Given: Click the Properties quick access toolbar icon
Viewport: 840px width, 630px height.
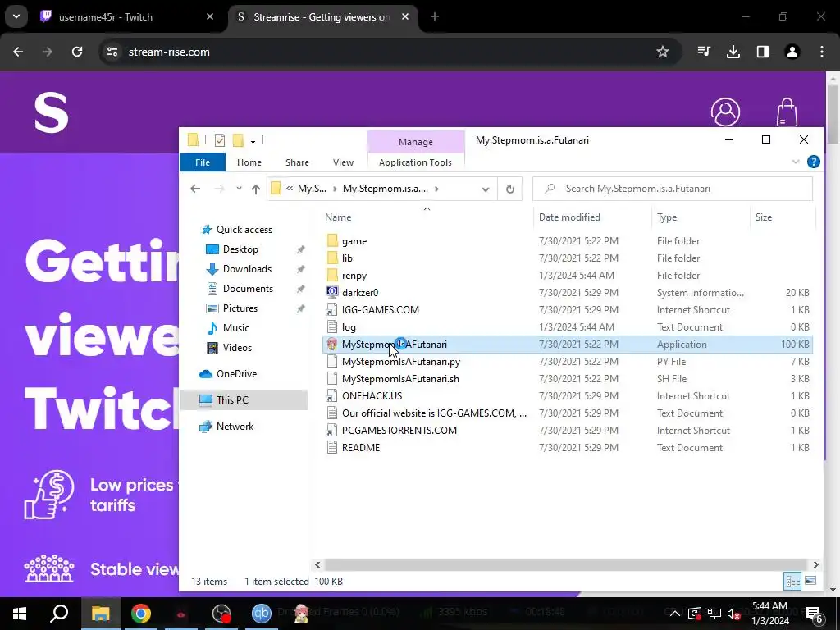Looking at the screenshot, I should [220, 140].
